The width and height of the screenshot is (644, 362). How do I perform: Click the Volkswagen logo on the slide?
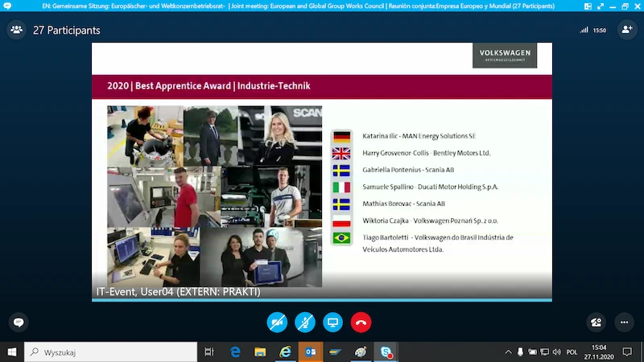click(x=505, y=56)
